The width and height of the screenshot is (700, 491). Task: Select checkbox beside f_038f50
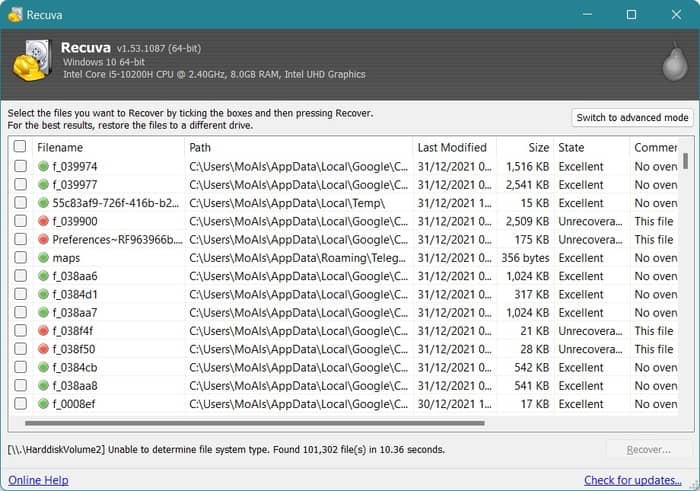point(20,349)
